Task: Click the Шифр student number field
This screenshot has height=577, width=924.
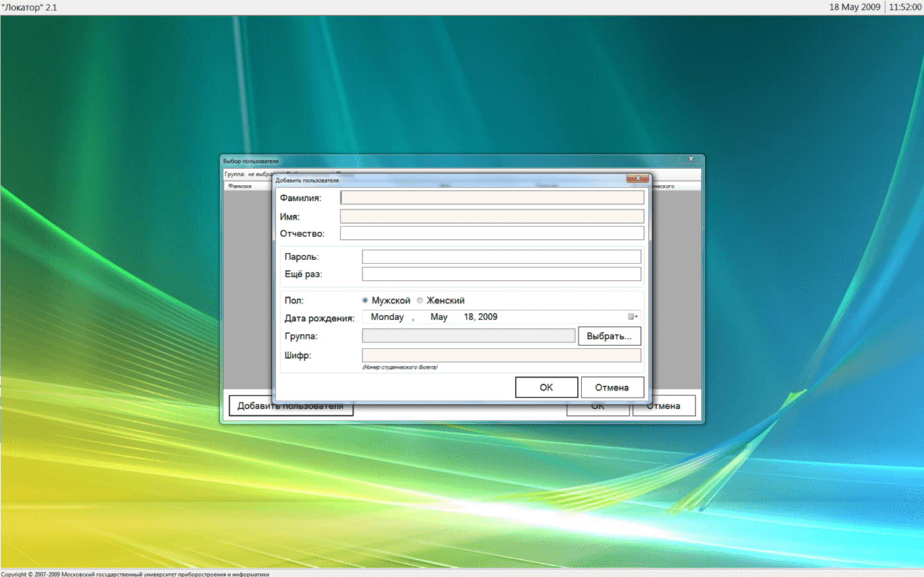Action: click(x=502, y=355)
